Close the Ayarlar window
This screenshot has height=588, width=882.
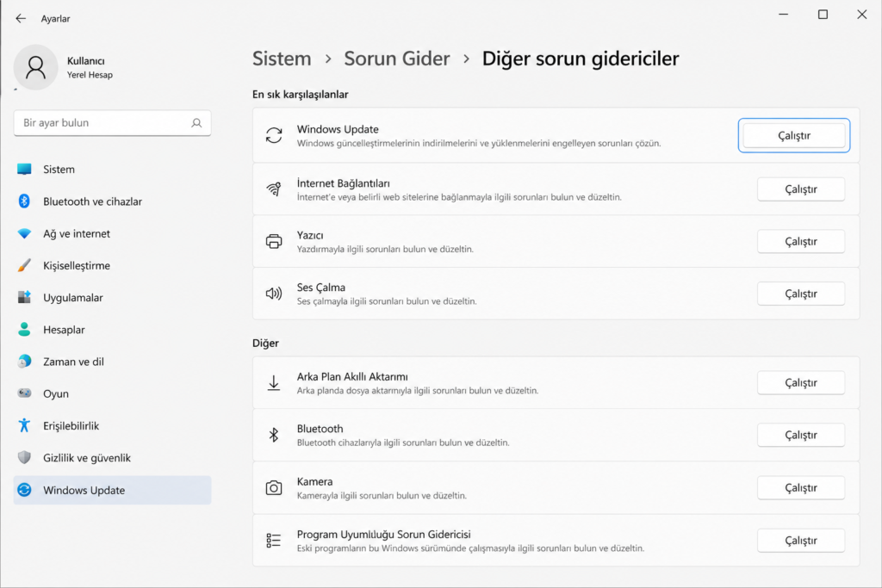tap(861, 15)
